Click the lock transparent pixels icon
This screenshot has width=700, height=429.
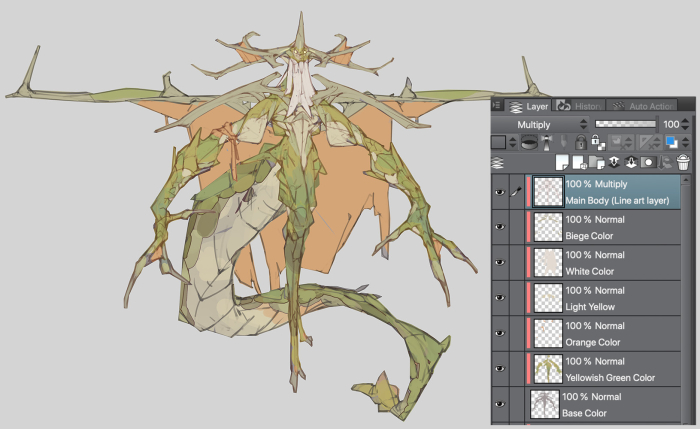point(597,143)
